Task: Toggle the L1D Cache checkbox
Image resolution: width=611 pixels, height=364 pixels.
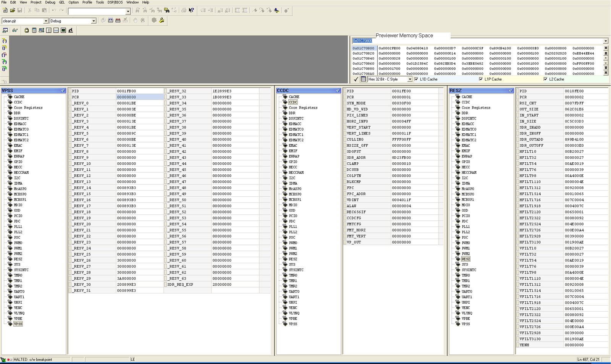Action: pos(416,79)
